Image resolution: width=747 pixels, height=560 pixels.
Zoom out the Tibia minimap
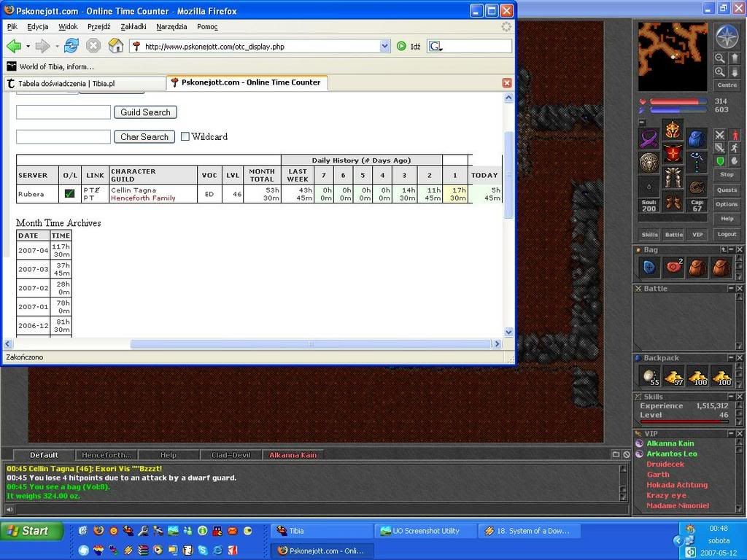click(x=720, y=58)
